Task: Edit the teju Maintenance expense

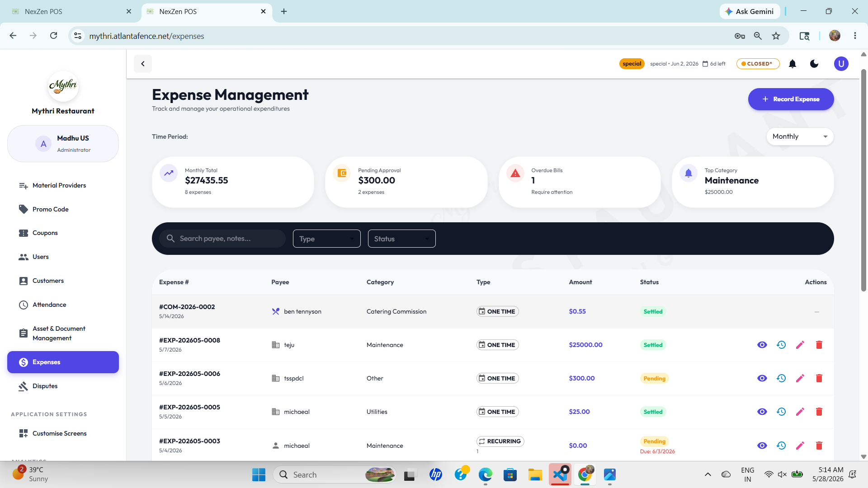Action: coord(800,345)
